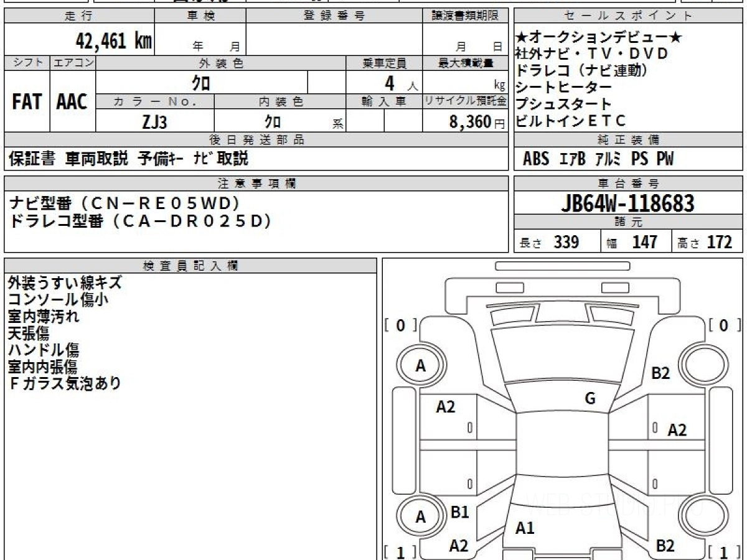Viewport: 747px width, 560px height.
Task: Select the "Fガラス気泡あり" inspector note line
Action: [65, 383]
